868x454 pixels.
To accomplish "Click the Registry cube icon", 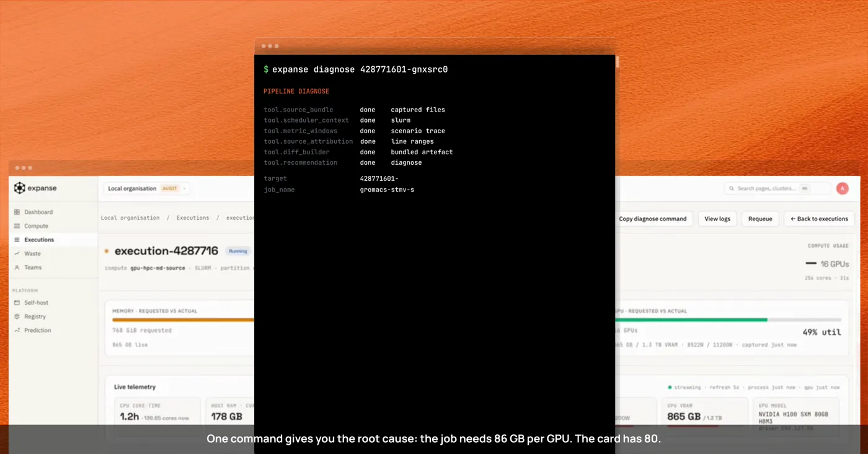I will (17, 316).
